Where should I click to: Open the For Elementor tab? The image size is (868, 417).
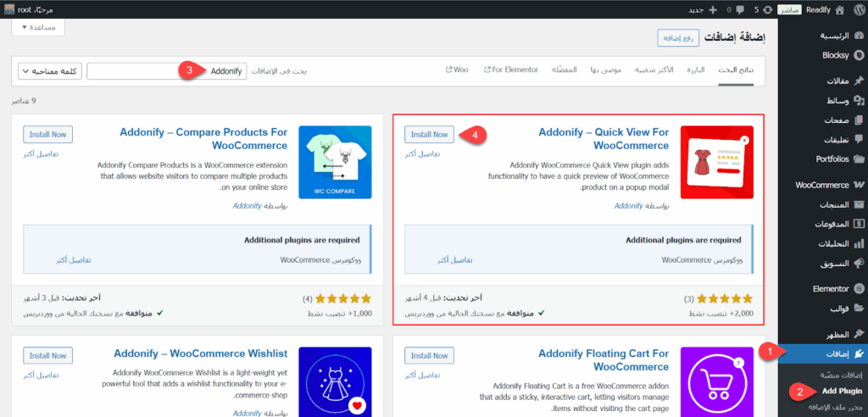coord(511,70)
